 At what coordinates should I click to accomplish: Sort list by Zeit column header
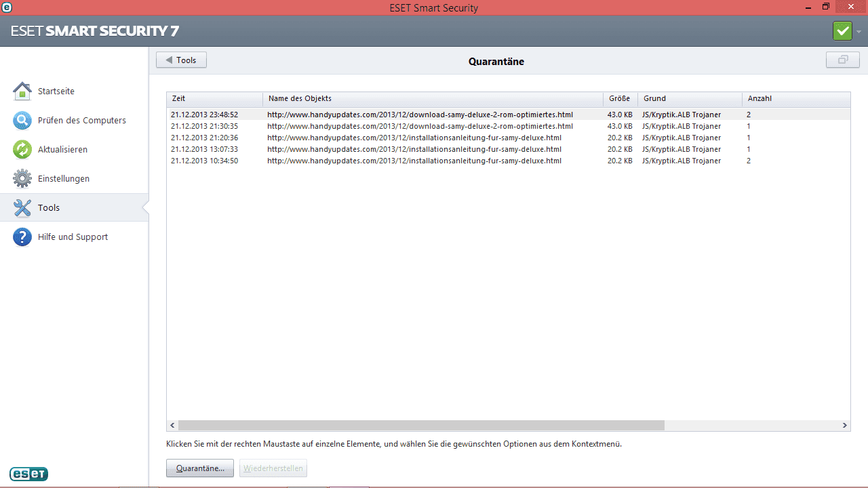(x=214, y=99)
